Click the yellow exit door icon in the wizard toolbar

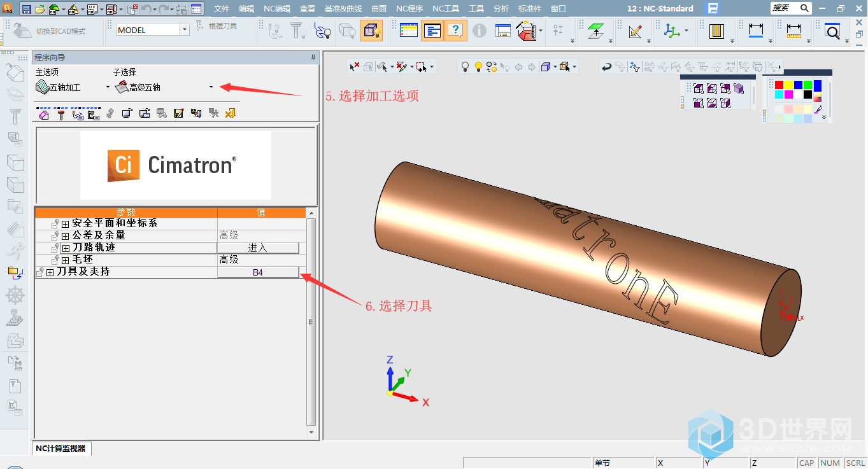point(231,113)
